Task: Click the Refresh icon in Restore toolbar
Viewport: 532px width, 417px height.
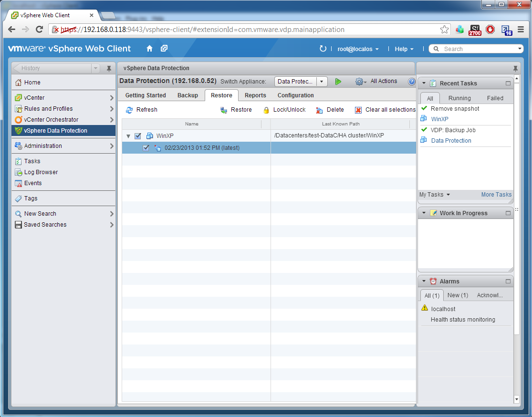Action: 129,110
